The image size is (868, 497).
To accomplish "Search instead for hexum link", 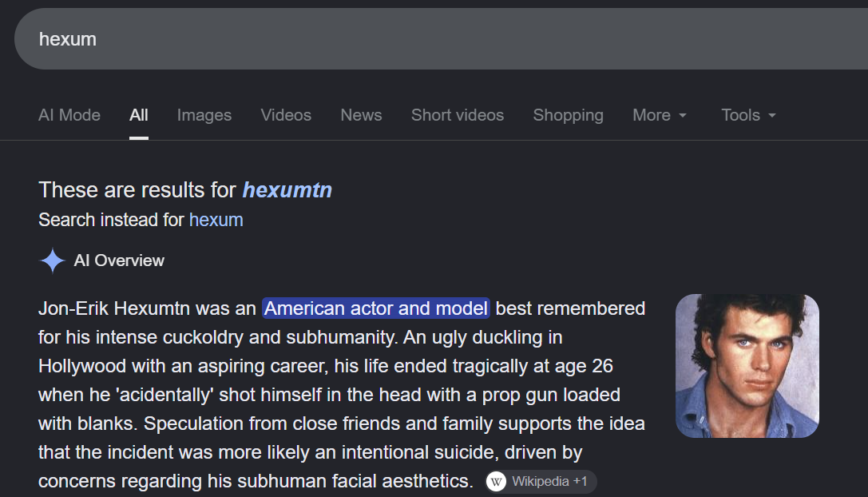I will [216, 220].
